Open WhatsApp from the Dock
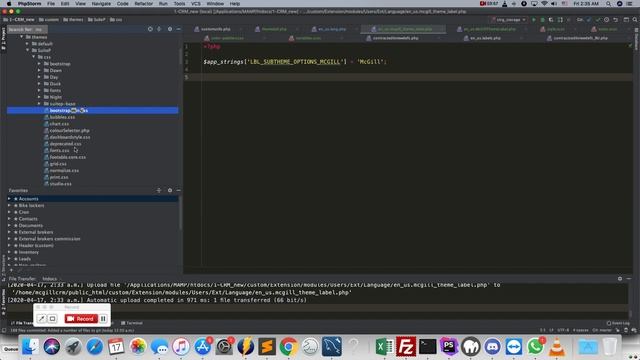The height and width of the screenshot is (360, 640). pyautogui.click(x=535, y=347)
